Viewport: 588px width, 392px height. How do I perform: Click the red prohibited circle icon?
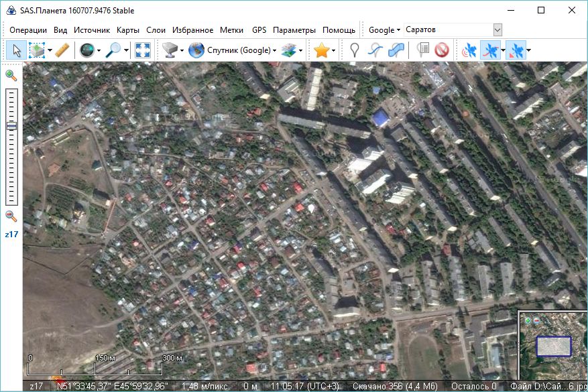pyautogui.click(x=441, y=50)
